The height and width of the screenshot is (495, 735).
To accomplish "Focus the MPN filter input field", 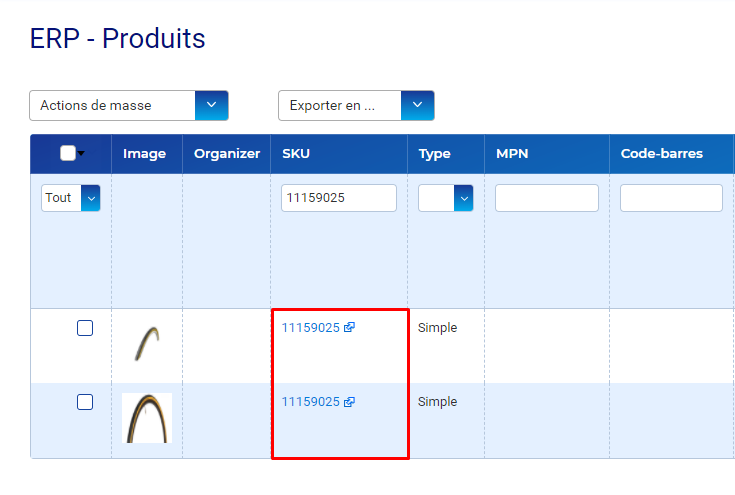I will click(547, 198).
